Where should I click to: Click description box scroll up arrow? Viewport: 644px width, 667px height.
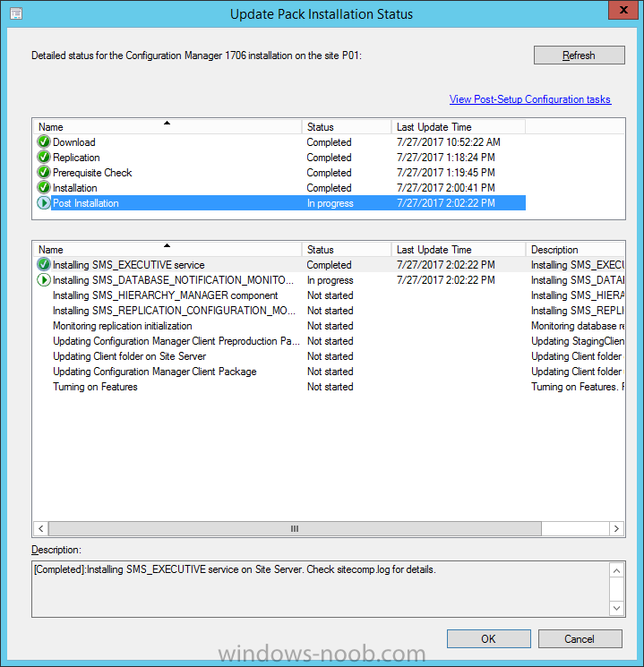[x=616, y=570]
